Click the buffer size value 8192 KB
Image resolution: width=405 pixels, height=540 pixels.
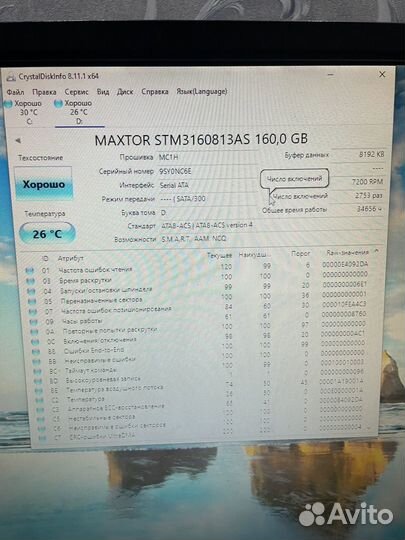point(371,154)
